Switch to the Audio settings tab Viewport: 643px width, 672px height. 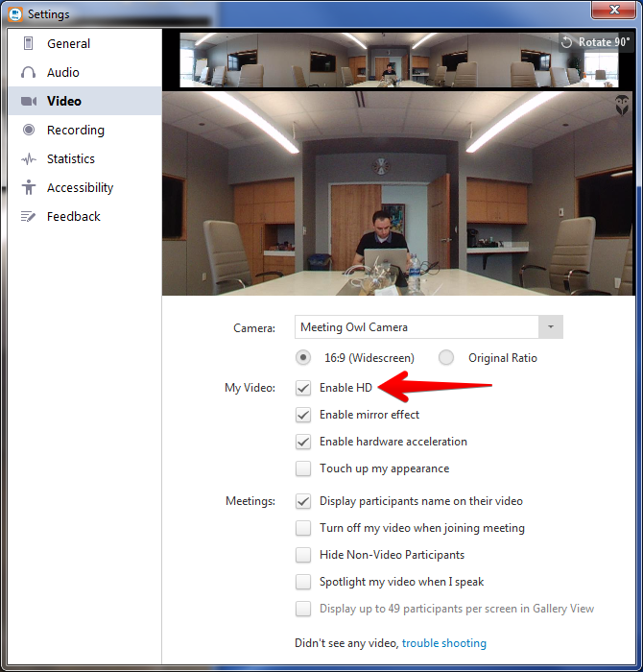click(x=84, y=72)
